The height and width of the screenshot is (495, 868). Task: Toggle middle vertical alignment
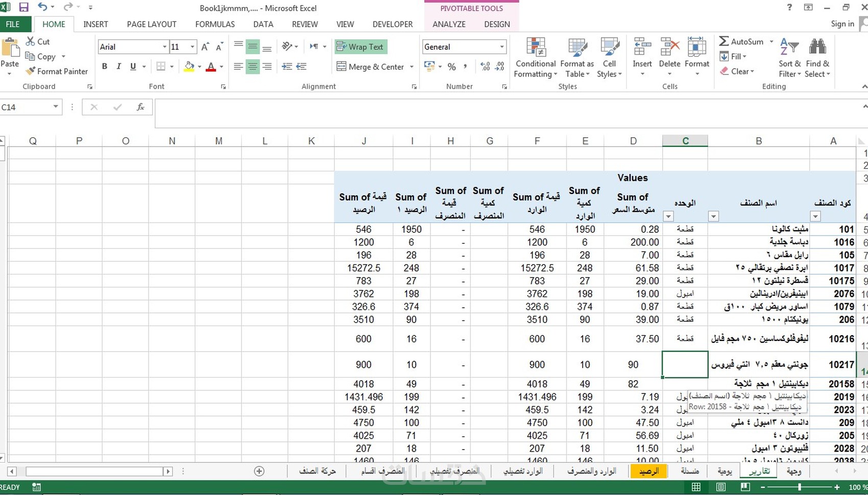coord(252,47)
